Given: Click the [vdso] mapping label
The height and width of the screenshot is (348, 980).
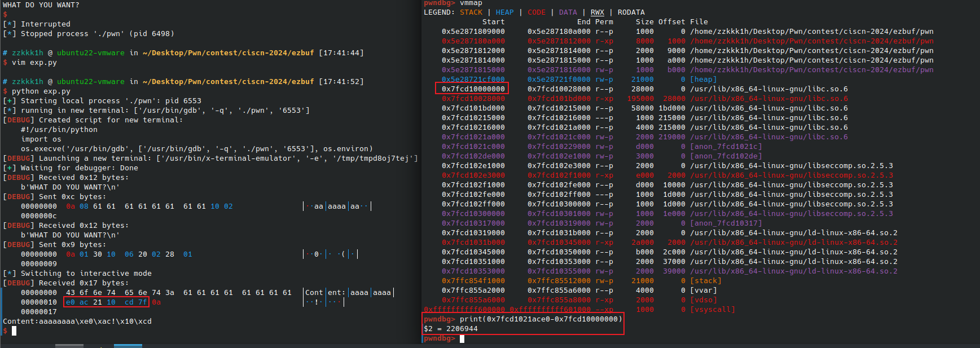Looking at the screenshot, I should [x=703, y=300].
